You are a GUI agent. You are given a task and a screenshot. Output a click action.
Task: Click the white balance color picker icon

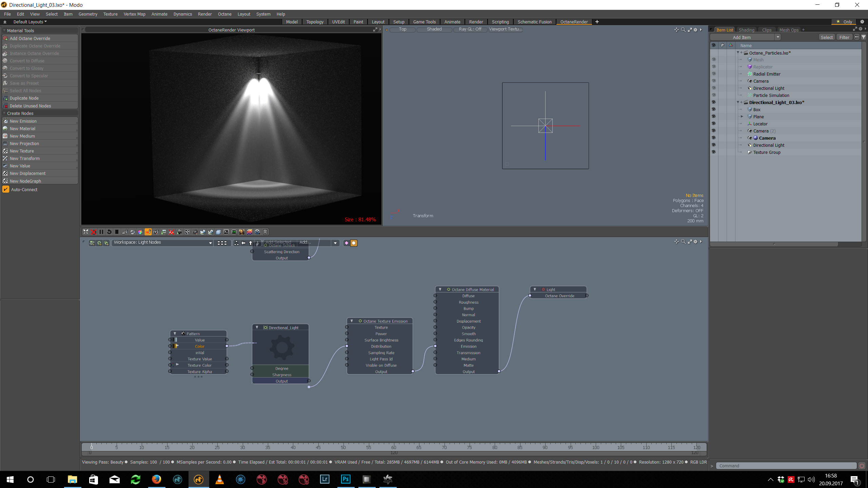point(140,232)
